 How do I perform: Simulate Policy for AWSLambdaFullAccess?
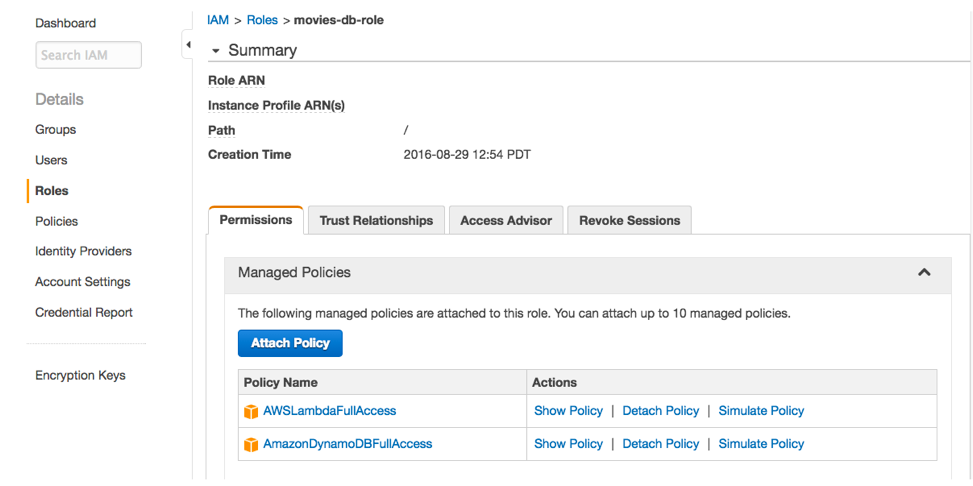pyautogui.click(x=761, y=411)
